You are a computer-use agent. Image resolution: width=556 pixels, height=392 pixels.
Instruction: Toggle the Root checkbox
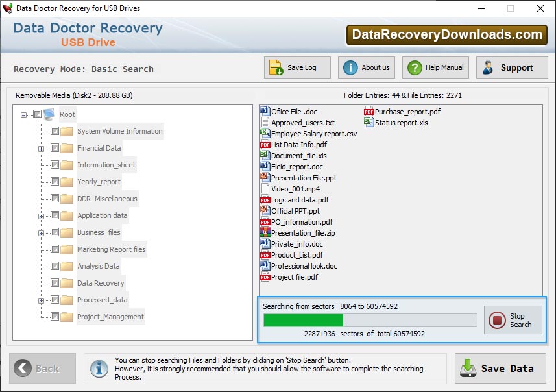pyautogui.click(x=37, y=114)
